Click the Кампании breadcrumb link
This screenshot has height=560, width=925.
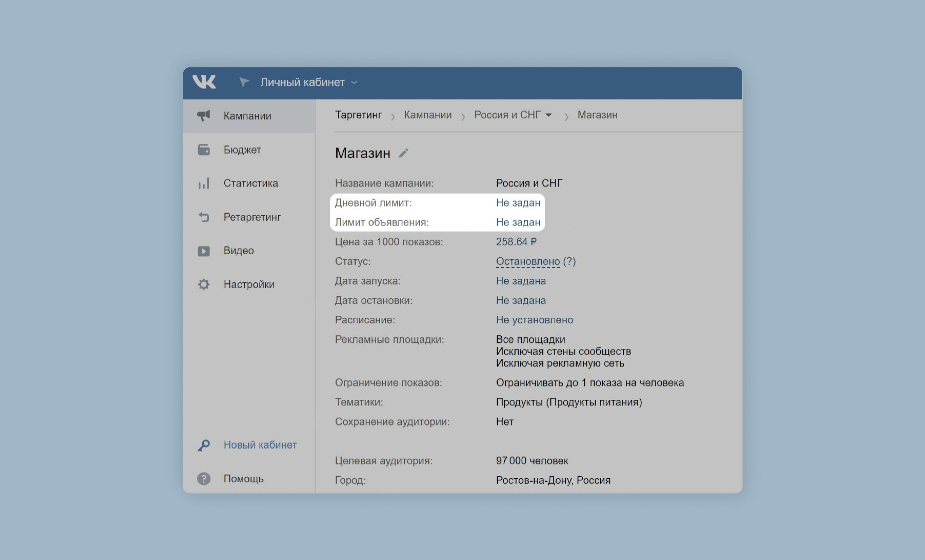point(428,115)
